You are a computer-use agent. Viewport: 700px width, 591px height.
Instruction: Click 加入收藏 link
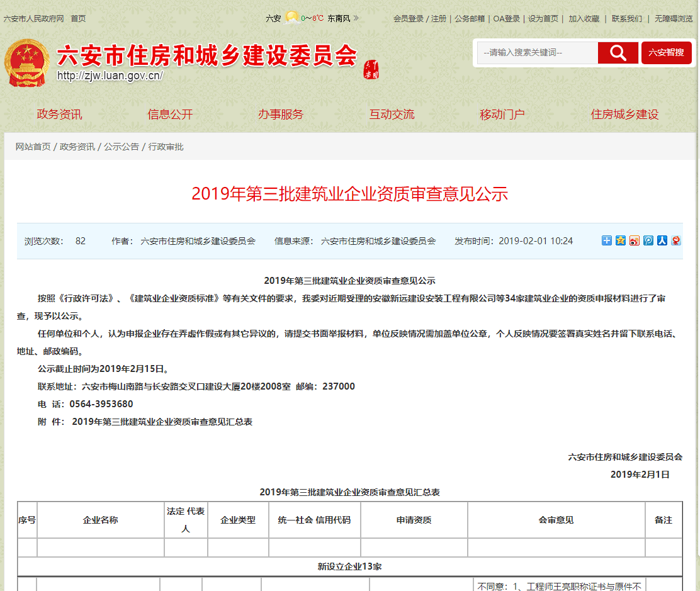(x=584, y=19)
